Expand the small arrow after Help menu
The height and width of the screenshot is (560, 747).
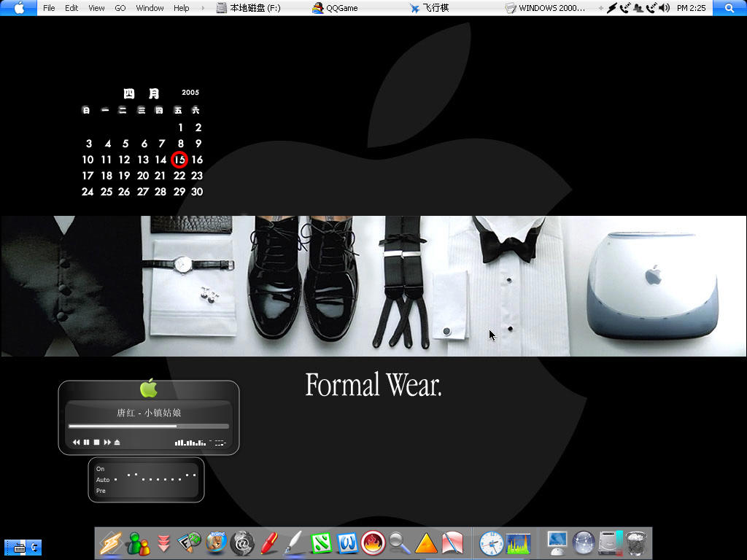(x=203, y=8)
